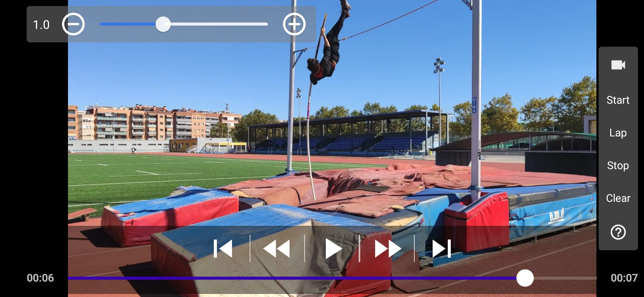The height and width of the screenshot is (297, 644).
Task: Select the 1.0 speed indicator
Action: pos(41,25)
